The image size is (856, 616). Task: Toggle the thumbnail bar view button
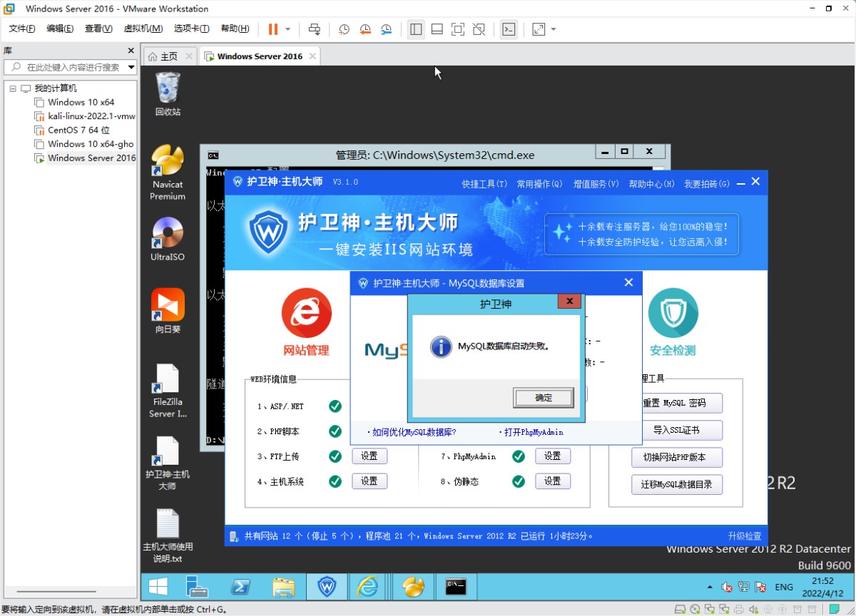(437, 29)
